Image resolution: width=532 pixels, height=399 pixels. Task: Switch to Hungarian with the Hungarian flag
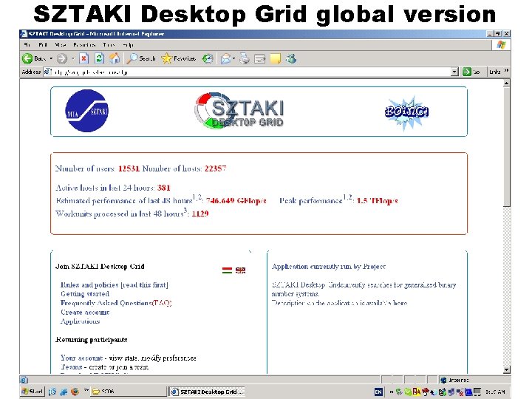click(227, 270)
